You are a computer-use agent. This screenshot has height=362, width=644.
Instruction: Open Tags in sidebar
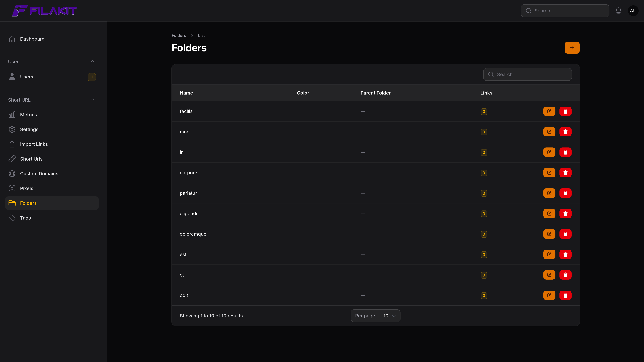coord(52,218)
